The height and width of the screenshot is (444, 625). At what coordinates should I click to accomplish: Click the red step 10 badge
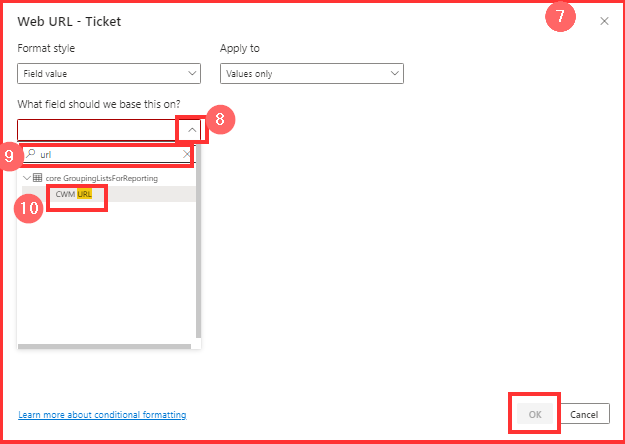click(x=31, y=206)
